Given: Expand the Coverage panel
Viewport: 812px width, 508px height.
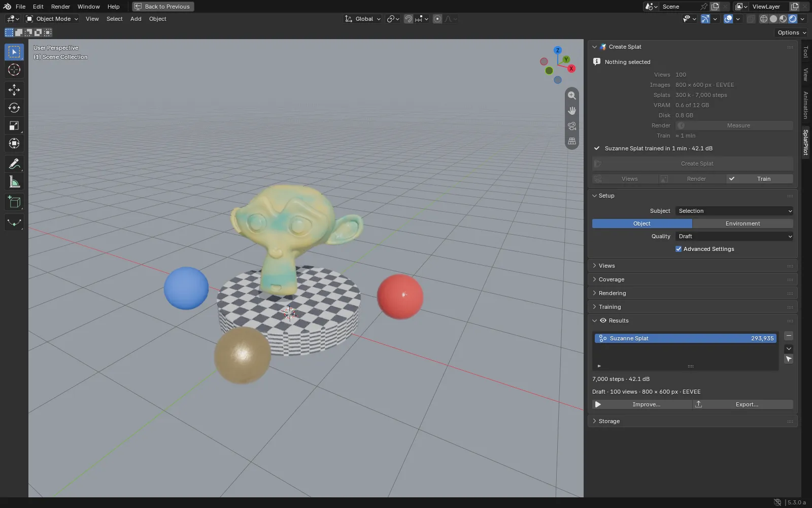Looking at the screenshot, I should pyautogui.click(x=693, y=279).
